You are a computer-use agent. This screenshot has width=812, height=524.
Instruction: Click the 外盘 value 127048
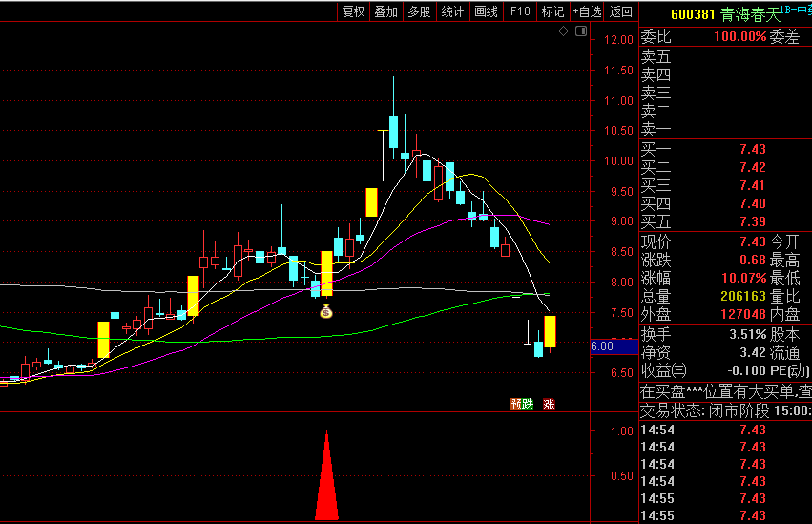(x=743, y=314)
